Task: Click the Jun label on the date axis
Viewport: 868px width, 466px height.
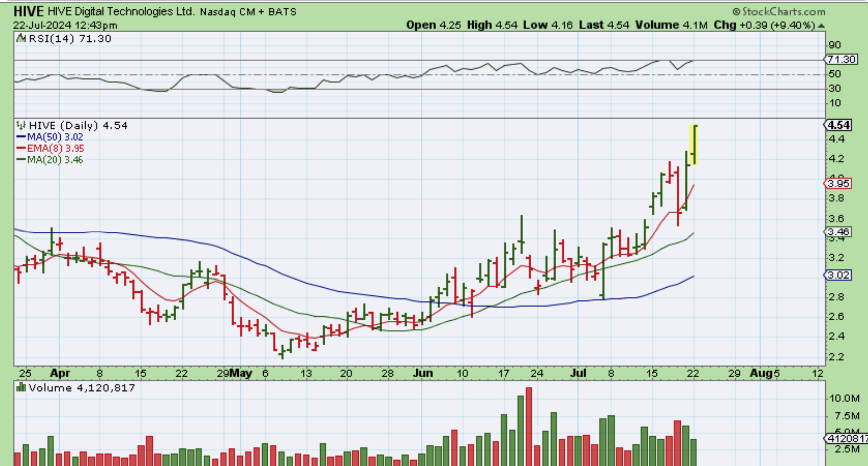Action: 422,373
